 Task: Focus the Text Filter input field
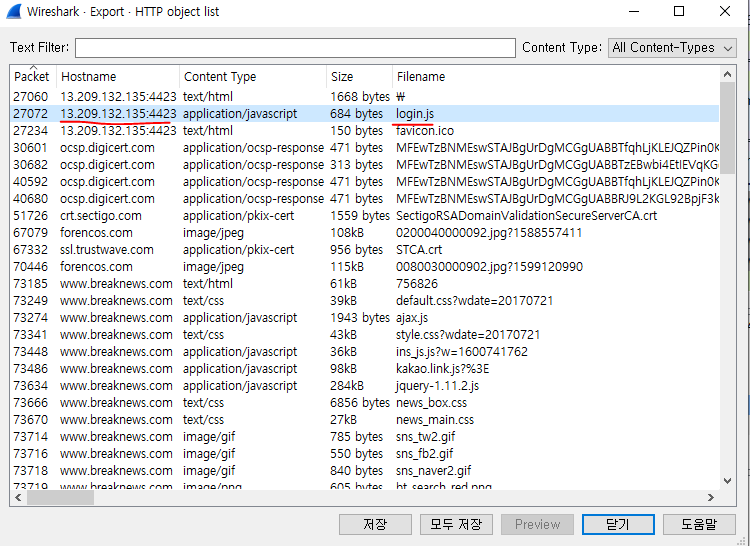coord(295,48)
